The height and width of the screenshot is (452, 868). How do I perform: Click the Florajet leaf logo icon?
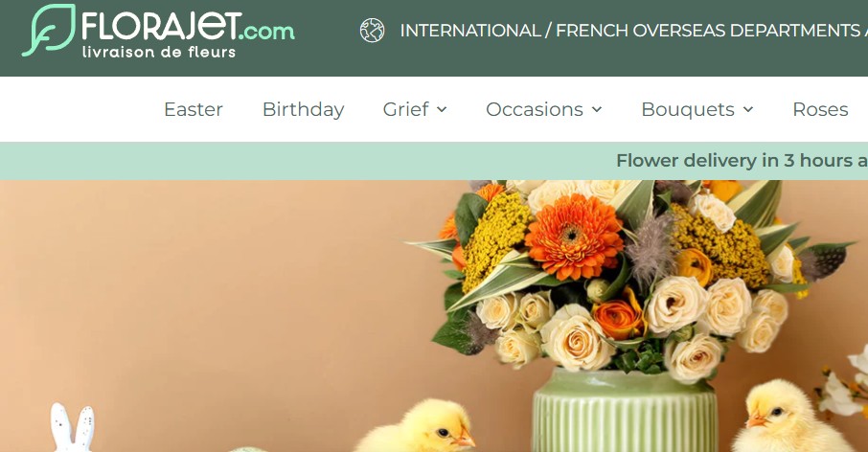point(49,30)
